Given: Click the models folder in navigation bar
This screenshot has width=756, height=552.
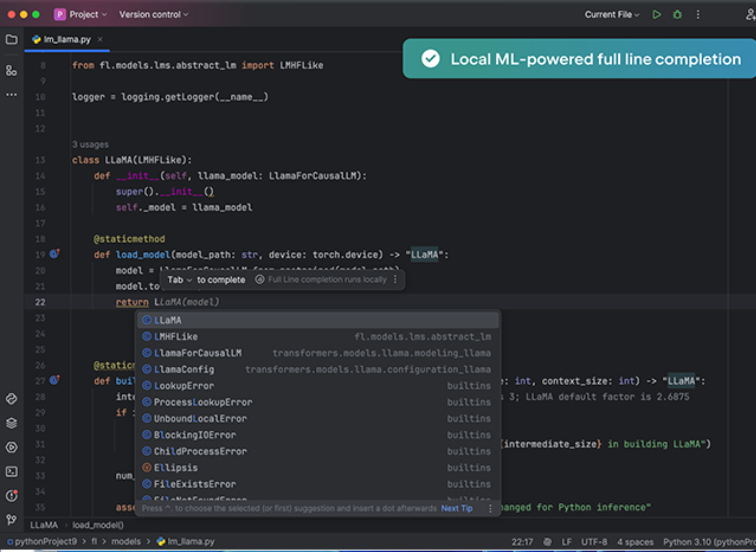Looking at the screenshot, I should pyautogui.click(x=126, y=542).
